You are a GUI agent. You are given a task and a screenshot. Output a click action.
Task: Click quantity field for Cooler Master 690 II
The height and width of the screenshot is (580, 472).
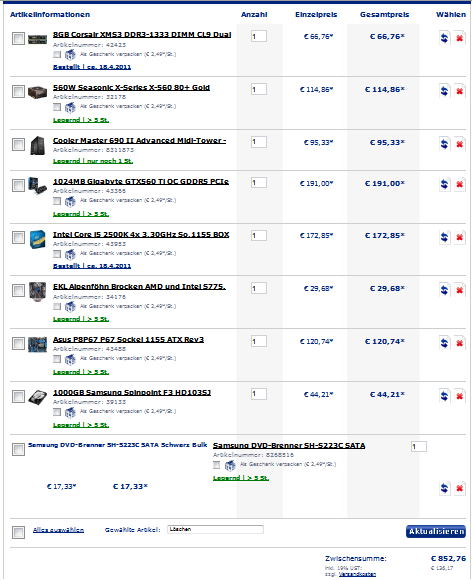(259, 142)
